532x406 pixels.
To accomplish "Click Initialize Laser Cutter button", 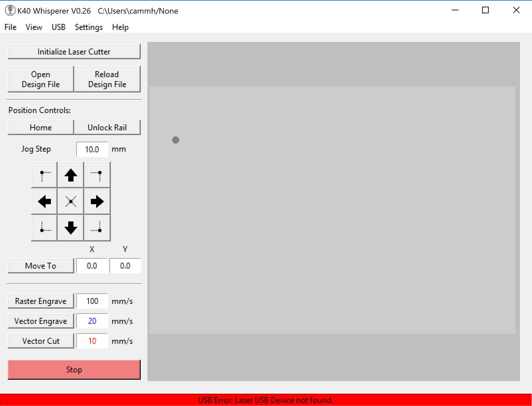I will coord(74,52).
